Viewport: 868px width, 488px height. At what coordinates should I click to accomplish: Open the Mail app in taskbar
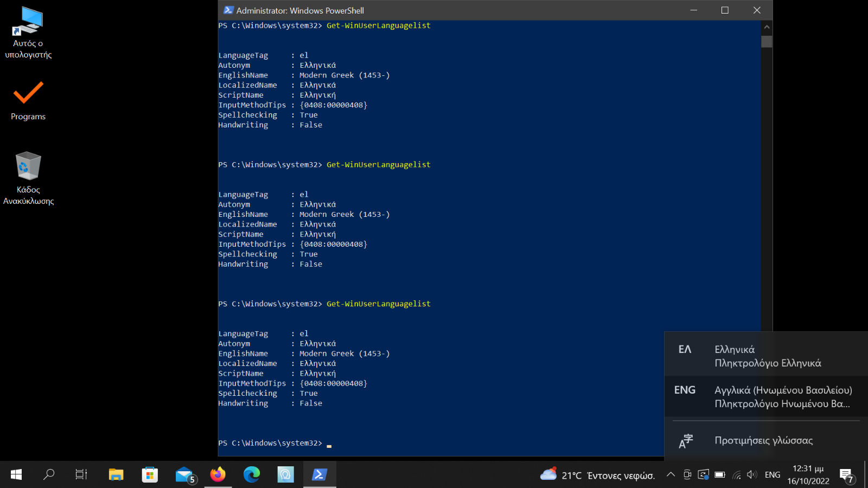click(x=184, y=475)
